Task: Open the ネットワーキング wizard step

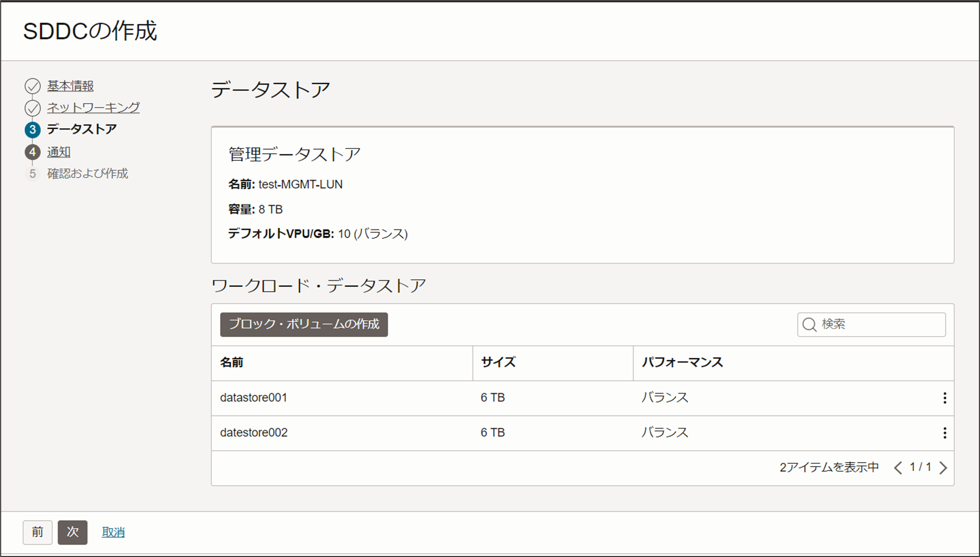Action: click(x=93, y=108)
